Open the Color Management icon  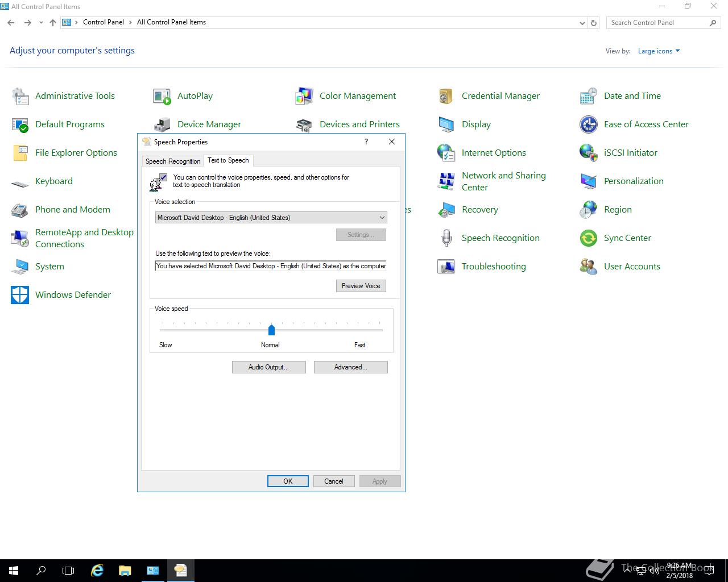point(304,96)
